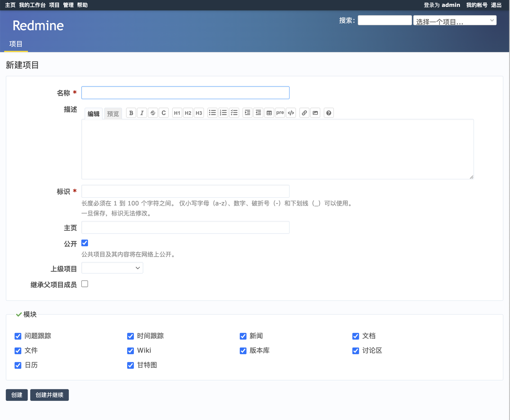The width and height of the screenshot is (510, 420).
Task: Open the 上级项目 dropdown
Action: pyautogui.click(x=112, y=268)
